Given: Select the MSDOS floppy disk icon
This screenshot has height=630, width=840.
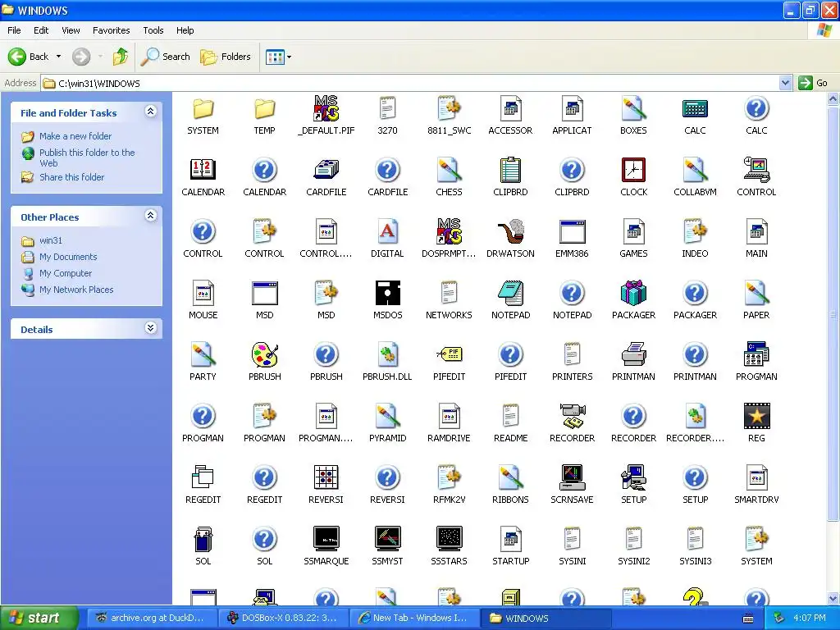Looking at the screenshot, I should tap(387, 293).
